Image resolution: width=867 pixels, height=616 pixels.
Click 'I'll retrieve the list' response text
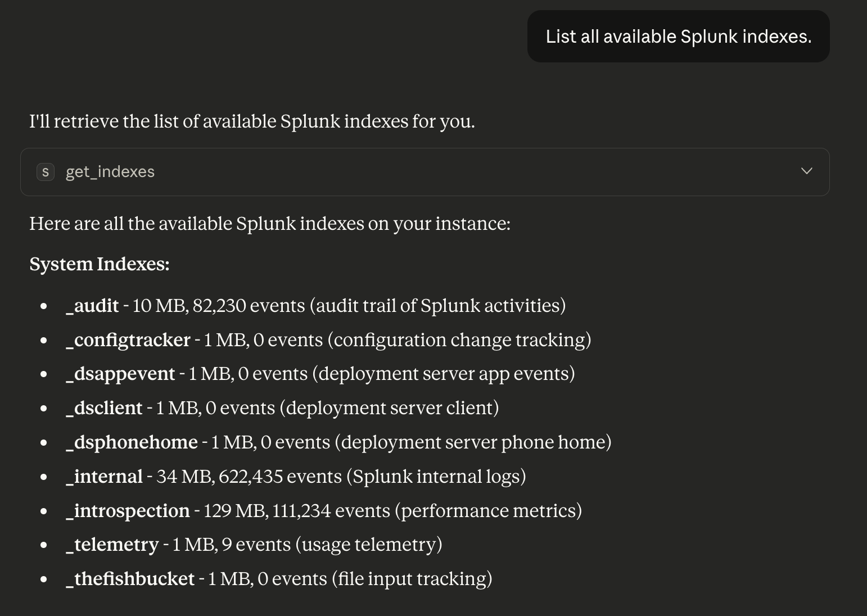[x=252, y=121]
